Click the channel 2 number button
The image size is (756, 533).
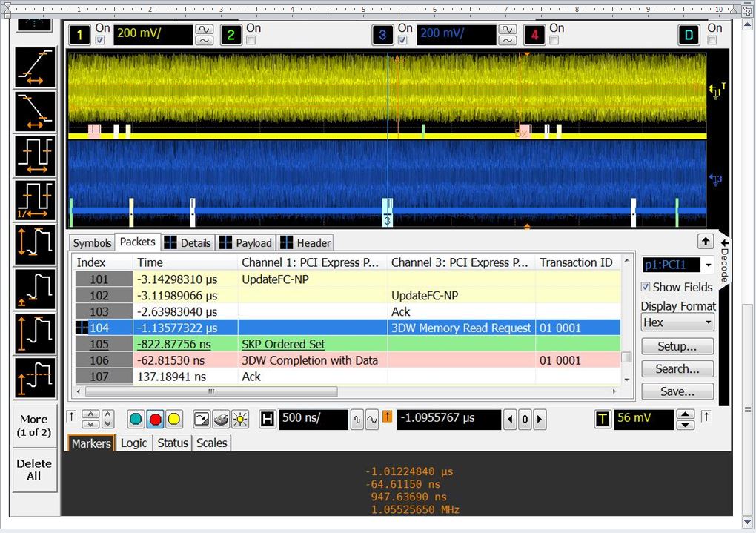click(231, 35)
